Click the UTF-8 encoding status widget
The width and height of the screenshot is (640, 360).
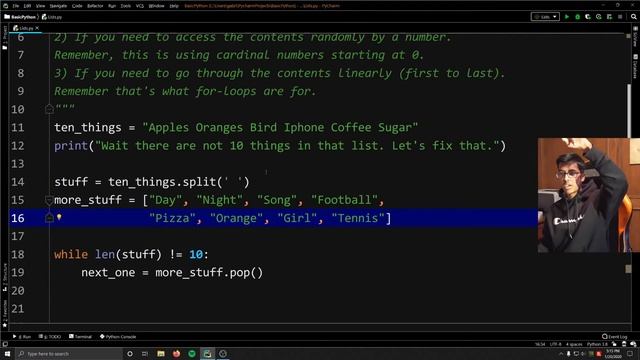[x=556, y=344]
